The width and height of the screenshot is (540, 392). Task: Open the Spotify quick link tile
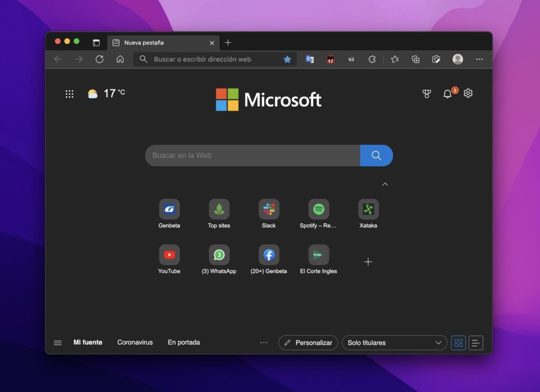pos(319,209)
